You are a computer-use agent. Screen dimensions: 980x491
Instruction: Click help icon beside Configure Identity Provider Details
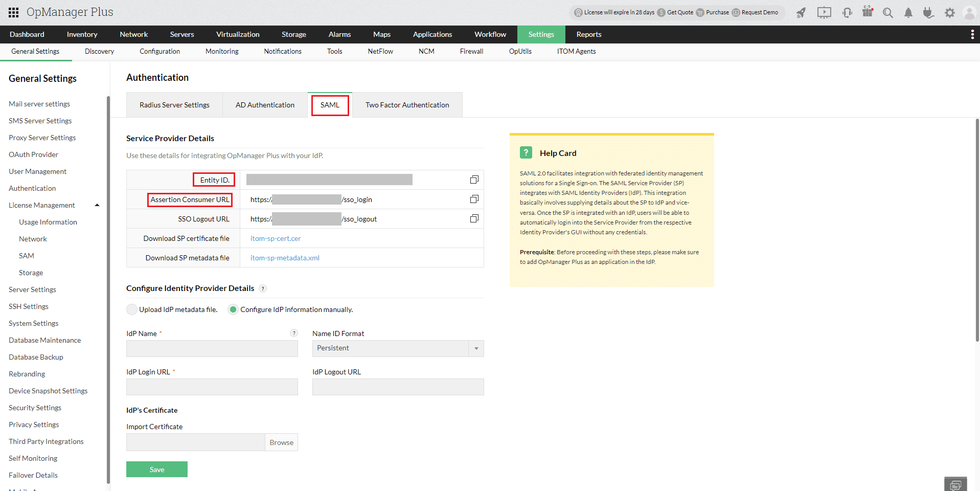click(x=263, y=288)
